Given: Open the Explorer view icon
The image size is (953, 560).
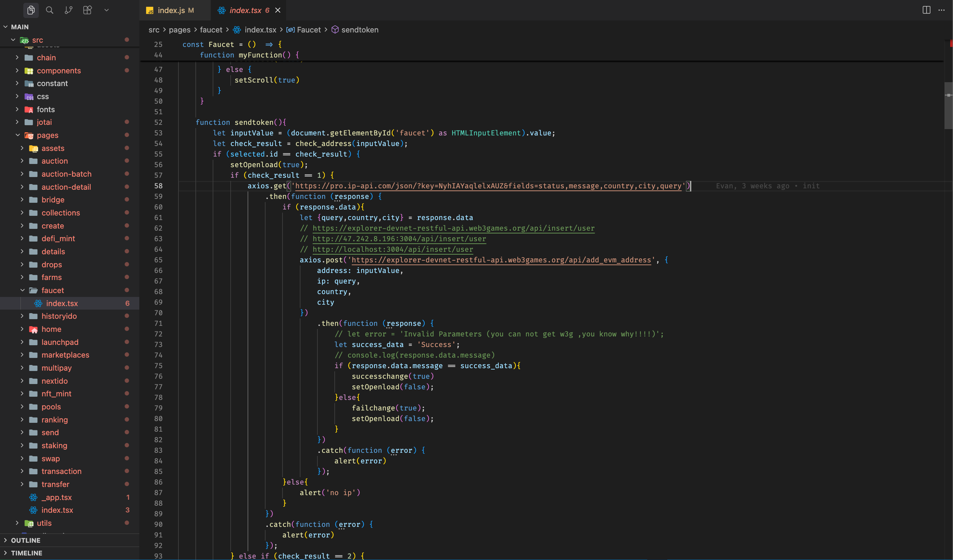Looking at the screenshot, I should (x=31, y=10).
